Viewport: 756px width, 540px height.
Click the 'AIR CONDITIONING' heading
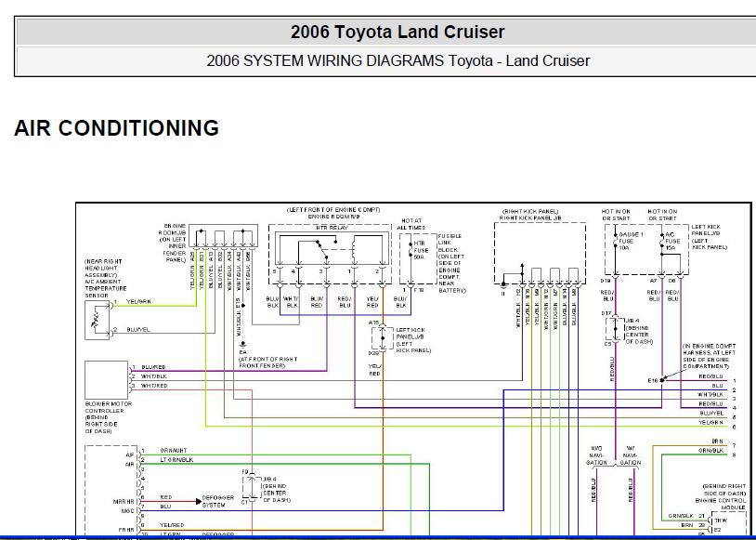coord(117,128)
